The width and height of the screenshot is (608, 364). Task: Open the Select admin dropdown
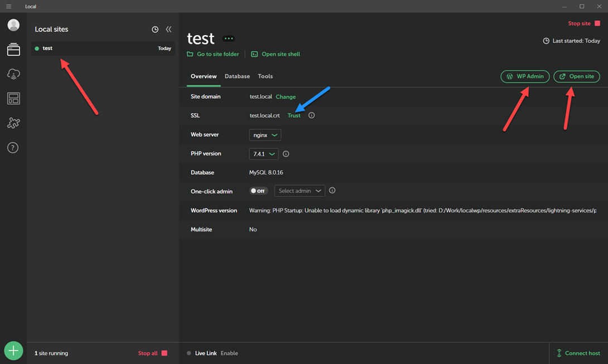300,191
